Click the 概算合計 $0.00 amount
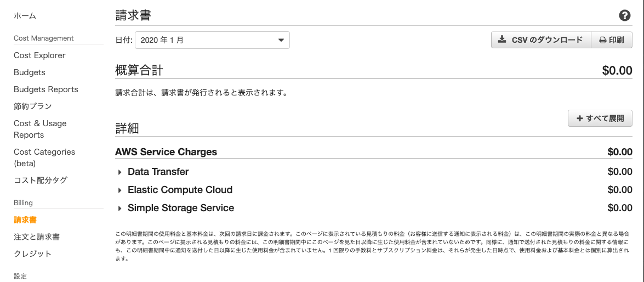This screenshot has height=282, width=644. click(x=617, y=70)
